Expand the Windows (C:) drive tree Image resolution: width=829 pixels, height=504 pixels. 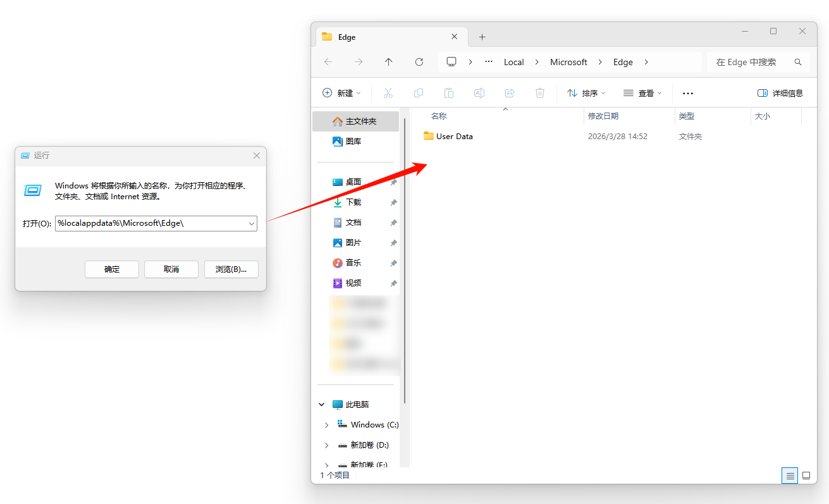[326, 425]
